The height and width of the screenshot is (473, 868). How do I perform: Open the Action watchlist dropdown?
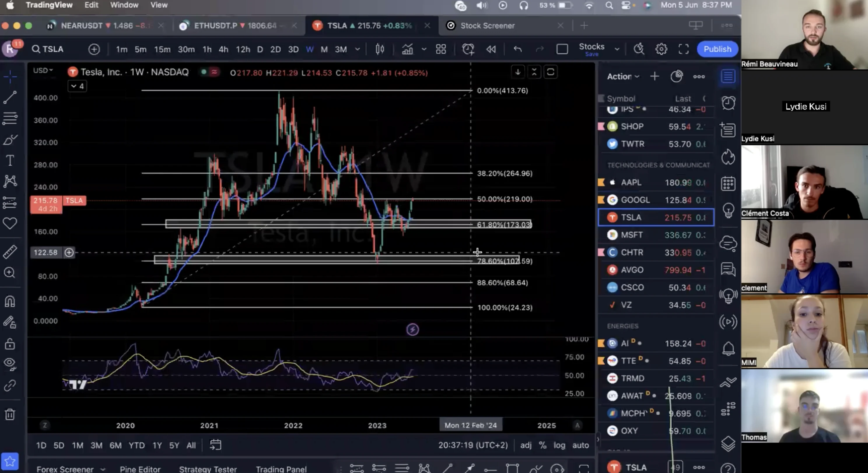pos(623,76)
